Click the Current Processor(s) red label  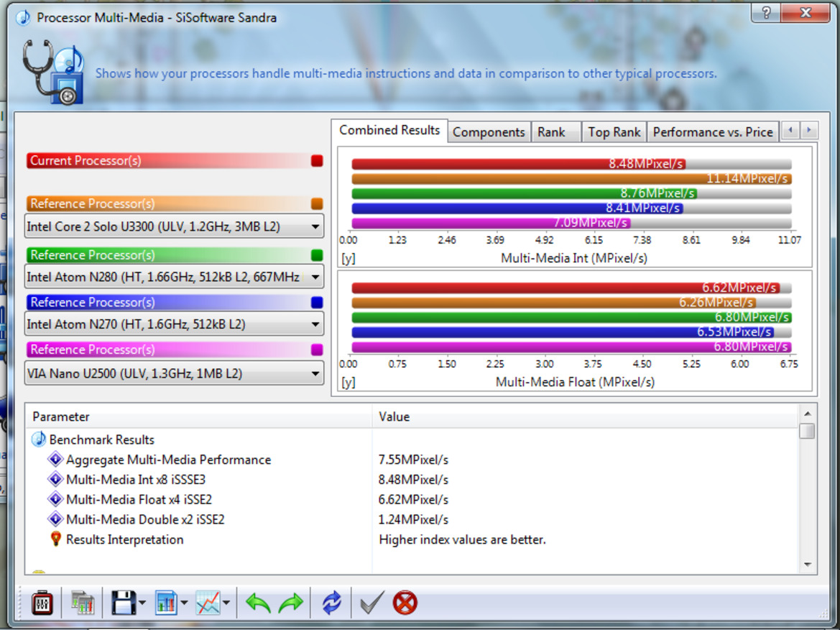point(86,161)
